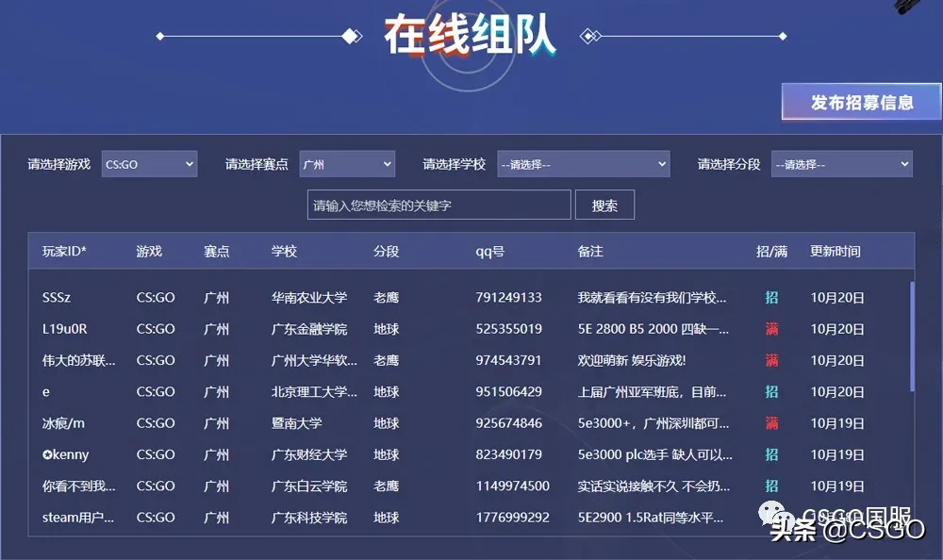
Task: Click school 暨南大学
Action: (x=296, y=423)
